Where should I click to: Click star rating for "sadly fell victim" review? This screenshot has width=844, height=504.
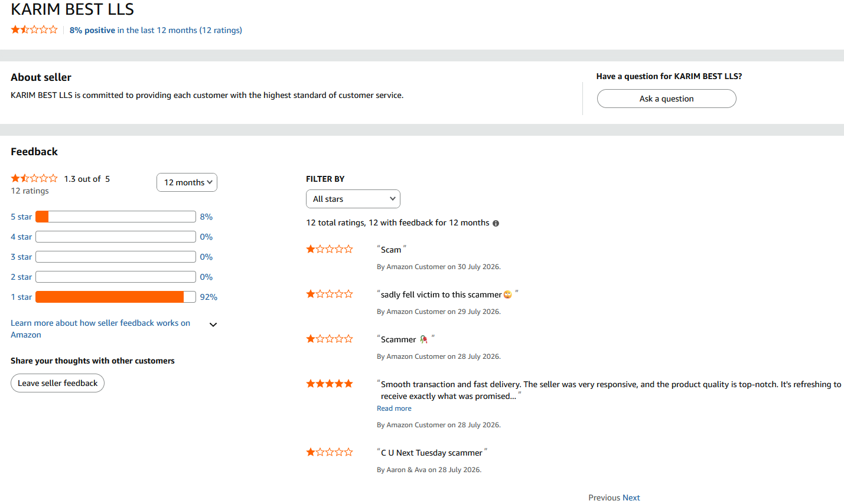[330, 294]
